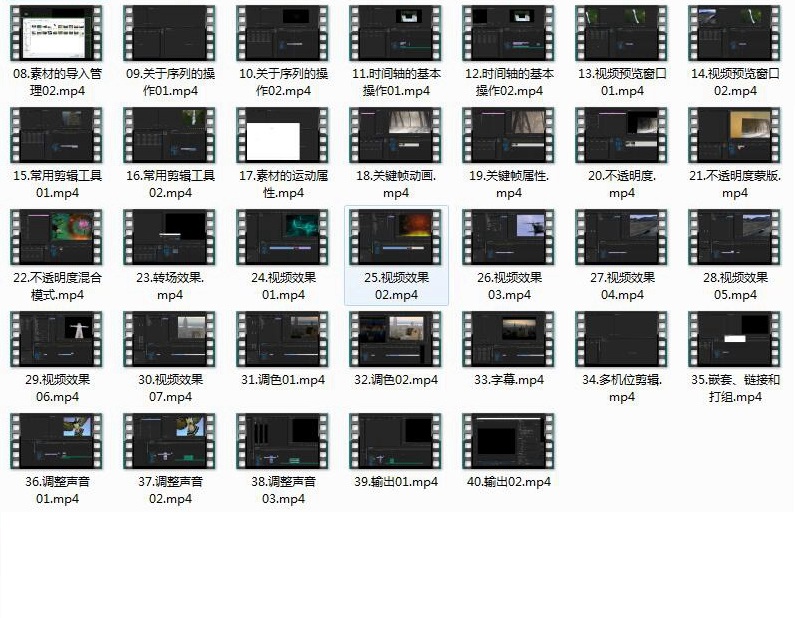Select the 33.字幕.mp4 video icon
Screen dimensions: 795x618
(x=509, y=339)
